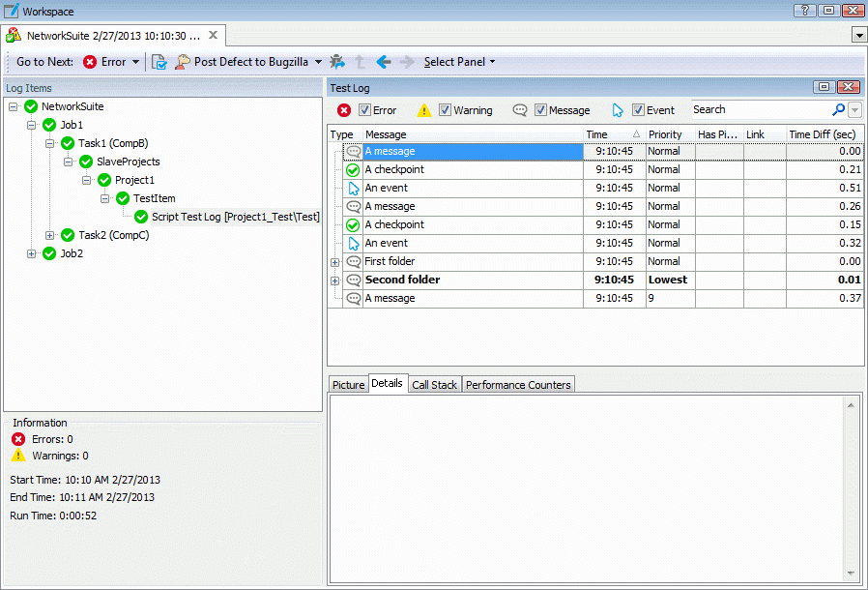Collapse the TestItem tree node
868x590 pixels.
[104, 198]
